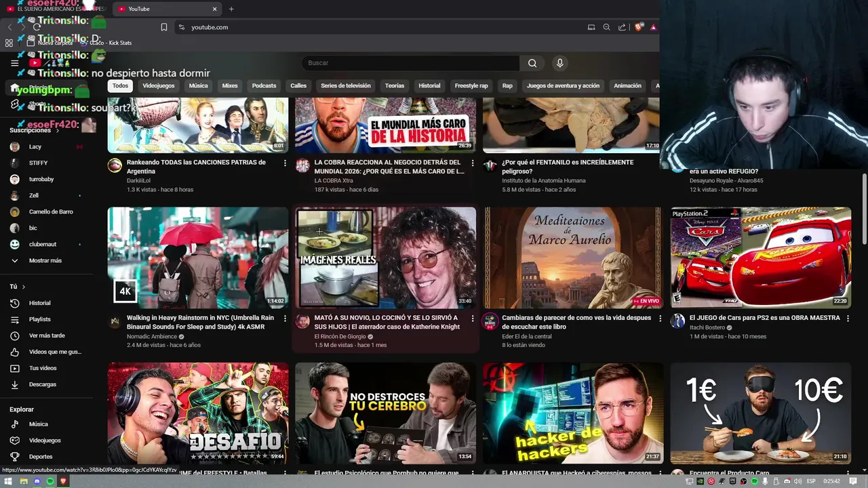Select the Freestyle rap filter chip

pyautogui.click(x=471, y=86)
